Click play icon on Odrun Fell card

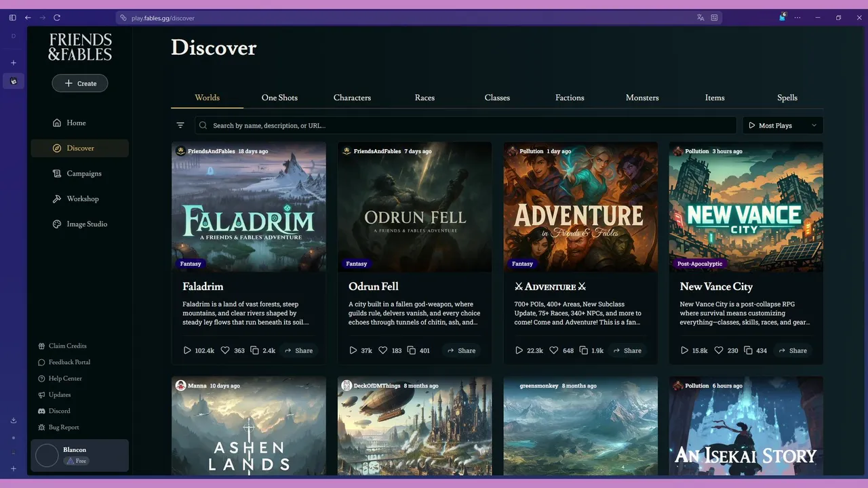pos(353,350)
